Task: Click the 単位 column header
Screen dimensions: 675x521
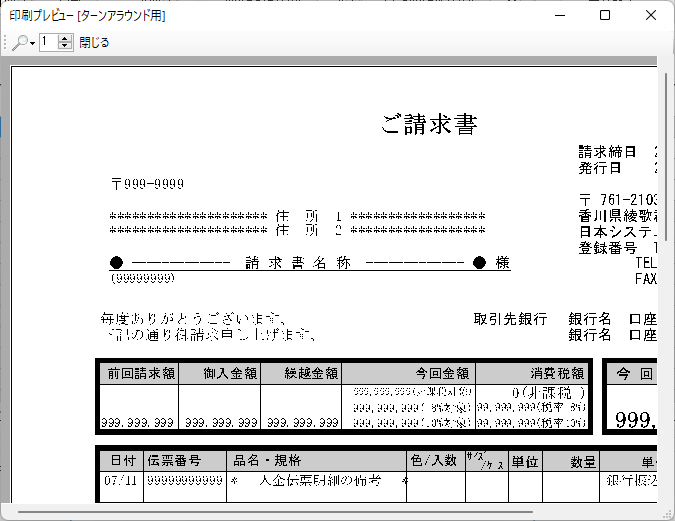Action: click(x=525, y=462)
